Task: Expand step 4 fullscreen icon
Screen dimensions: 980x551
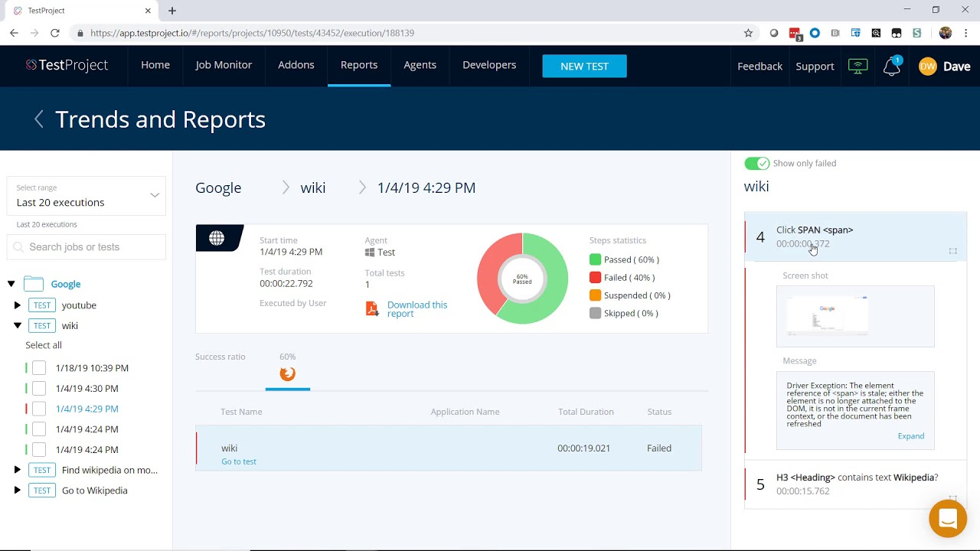Action: (x=952, y=251)
